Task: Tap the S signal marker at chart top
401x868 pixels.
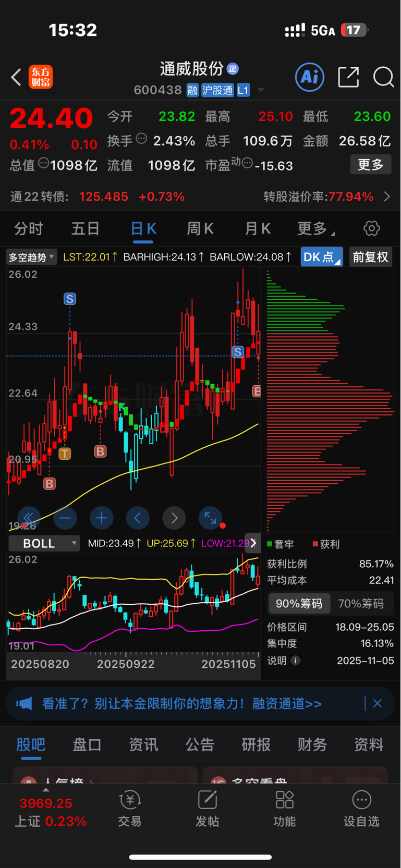Action: coord(70,299)
